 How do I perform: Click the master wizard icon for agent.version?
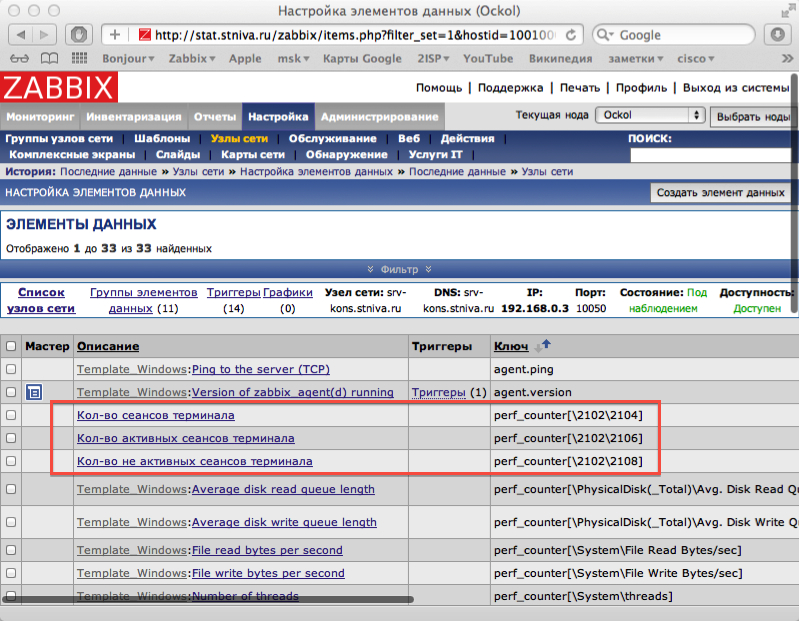tap(33, 393)
